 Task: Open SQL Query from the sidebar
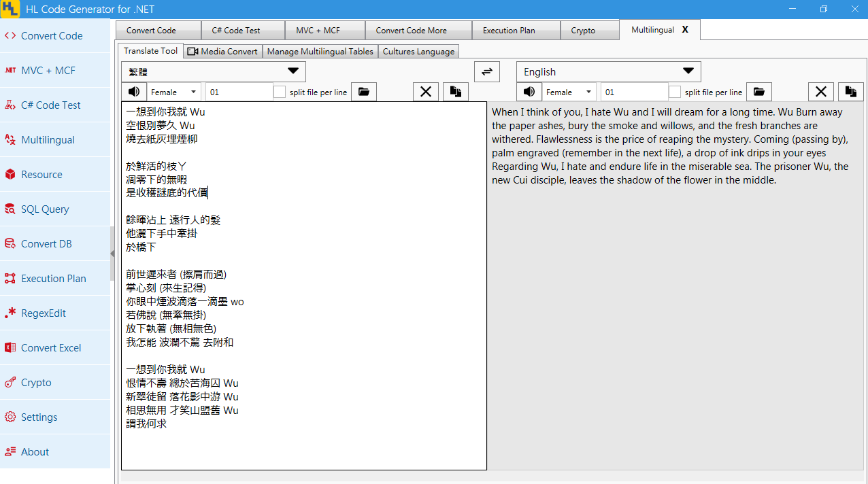(x=45, y=209)
